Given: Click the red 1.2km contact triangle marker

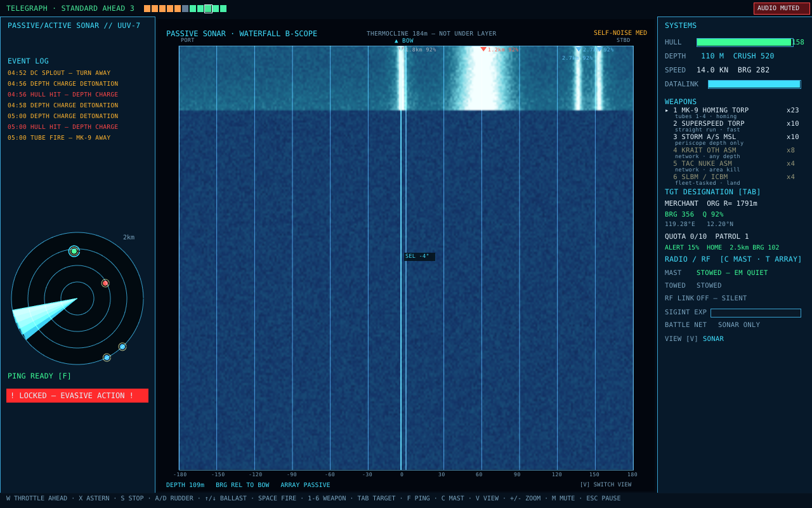Looking at the screenshot, I should pyautogui.click(x=483, y=50).
